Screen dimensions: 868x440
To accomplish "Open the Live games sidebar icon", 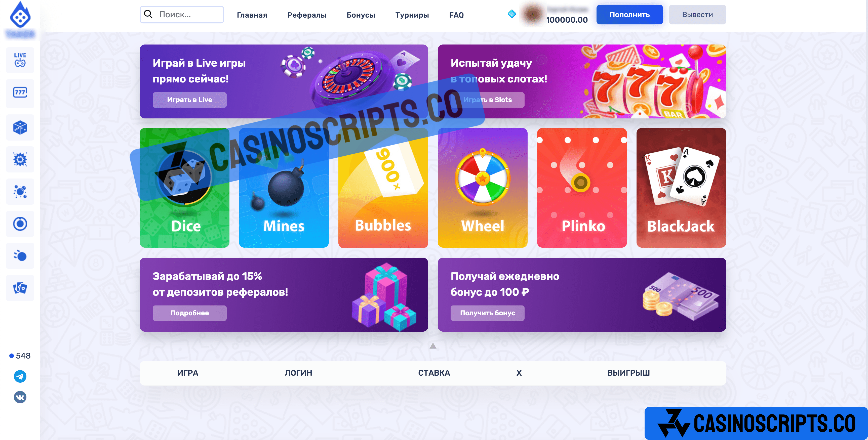I will pos(20,60).
